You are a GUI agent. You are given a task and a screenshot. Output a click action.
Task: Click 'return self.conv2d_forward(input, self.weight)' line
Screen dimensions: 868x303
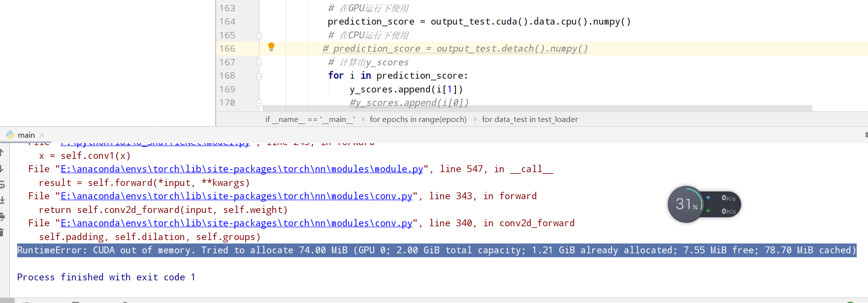coord(163,210)
